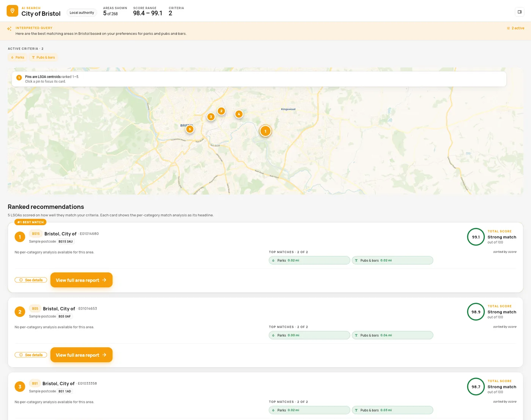Viewport: 531px width, 420px height.
Task: Click the City of Bristol heading
Action: click(x=41, y=14)
